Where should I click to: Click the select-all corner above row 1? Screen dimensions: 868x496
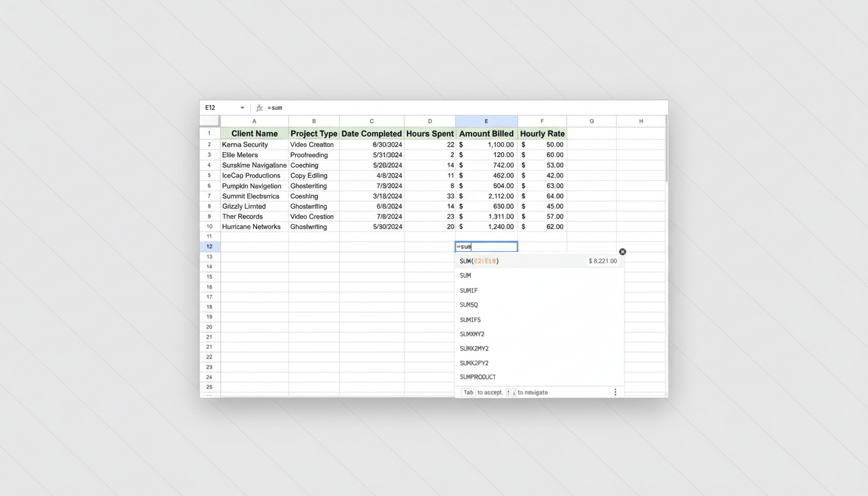209,121
